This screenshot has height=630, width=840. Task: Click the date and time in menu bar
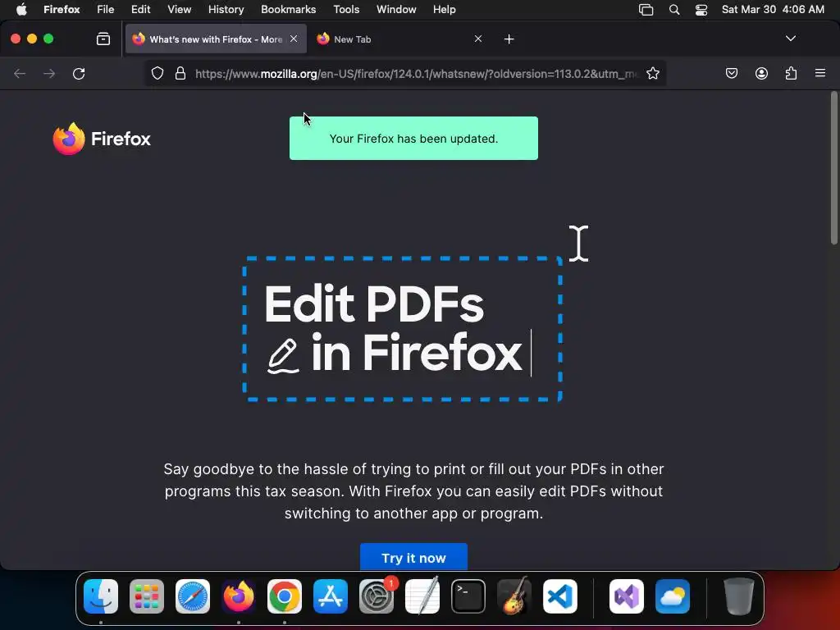coord(773,10)
